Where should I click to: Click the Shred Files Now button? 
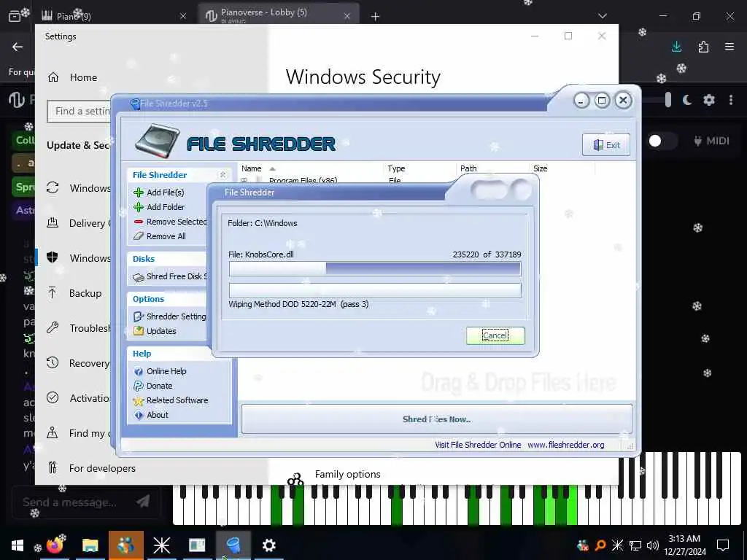pos(436,419)
